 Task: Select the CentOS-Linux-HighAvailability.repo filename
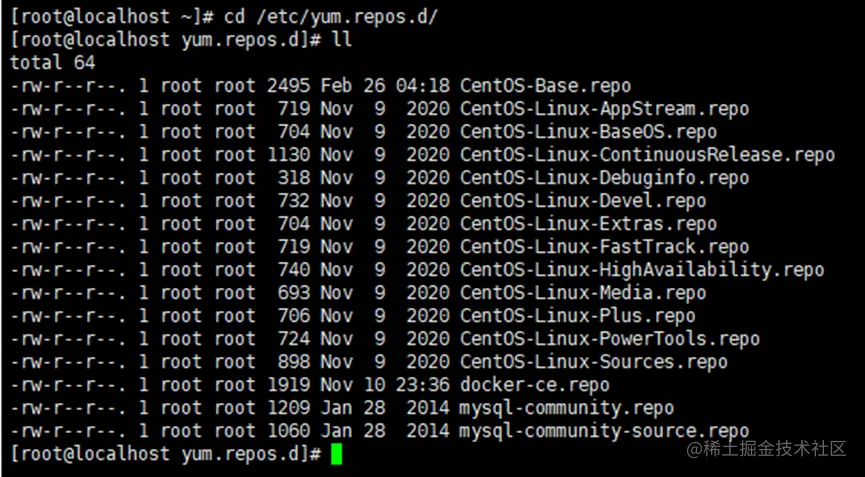tap(642, 270)
